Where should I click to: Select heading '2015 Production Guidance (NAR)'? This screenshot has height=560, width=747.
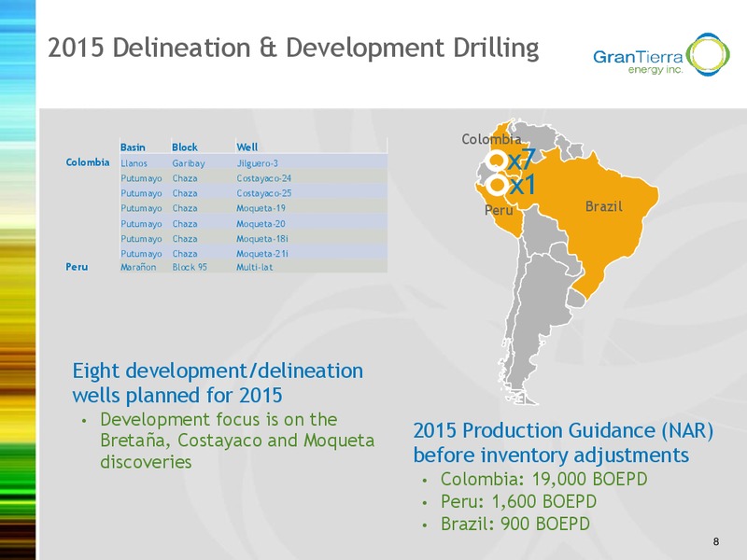(563, 430)
